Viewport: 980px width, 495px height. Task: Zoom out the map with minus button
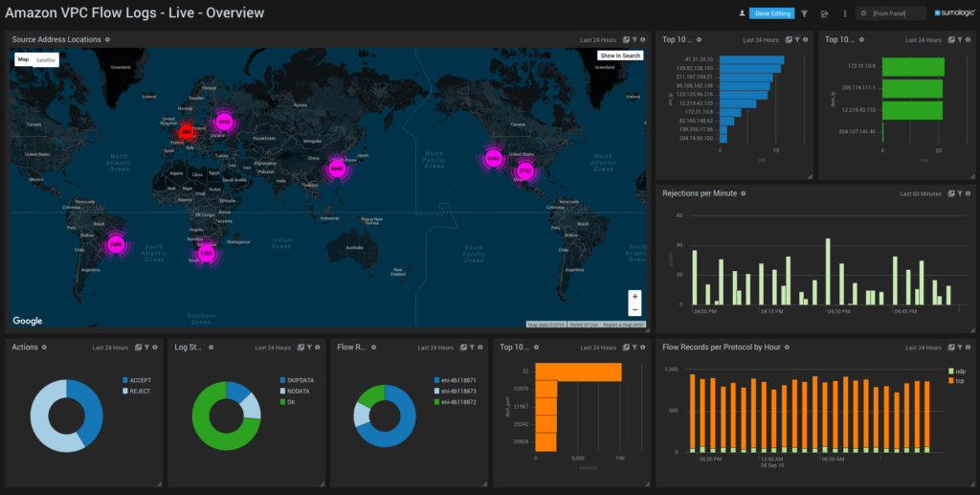(635, 309)
